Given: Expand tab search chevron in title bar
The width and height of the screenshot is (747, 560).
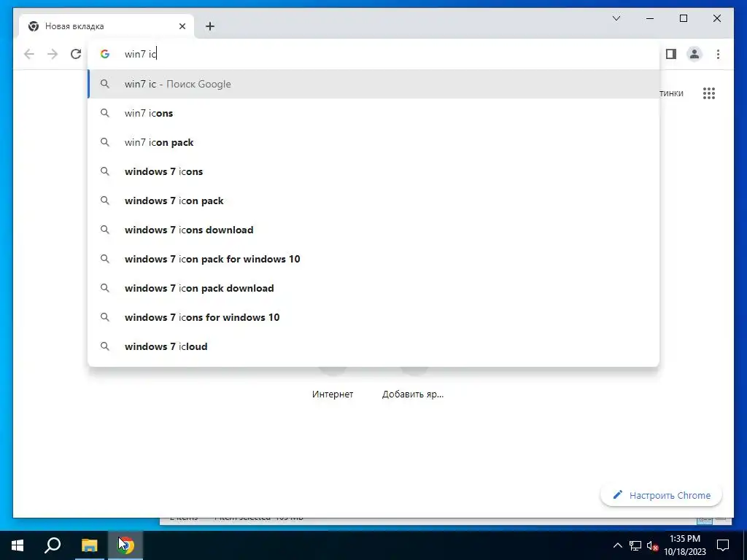Looking at the screenshot, I should click(616, 18).
